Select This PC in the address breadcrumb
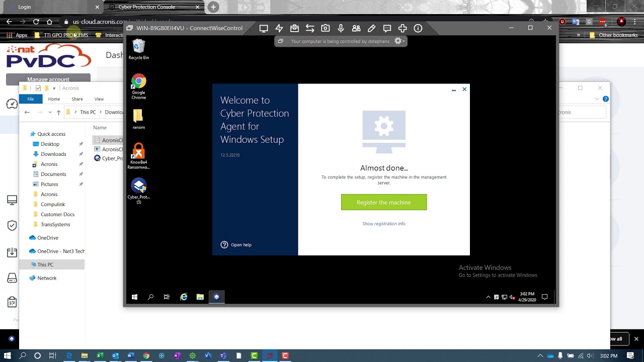The image size is (644, 362). [x=88, y=112]
